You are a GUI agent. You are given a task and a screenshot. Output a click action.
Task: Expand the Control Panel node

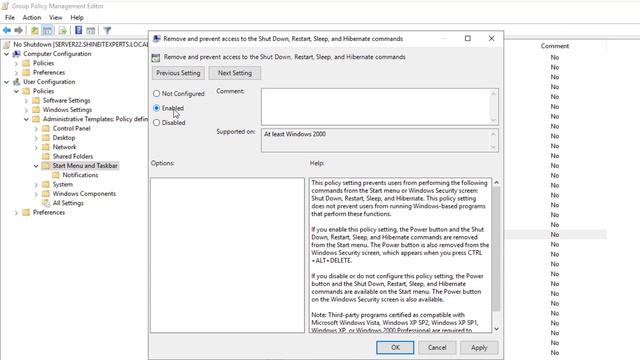[x=36, y=129]
